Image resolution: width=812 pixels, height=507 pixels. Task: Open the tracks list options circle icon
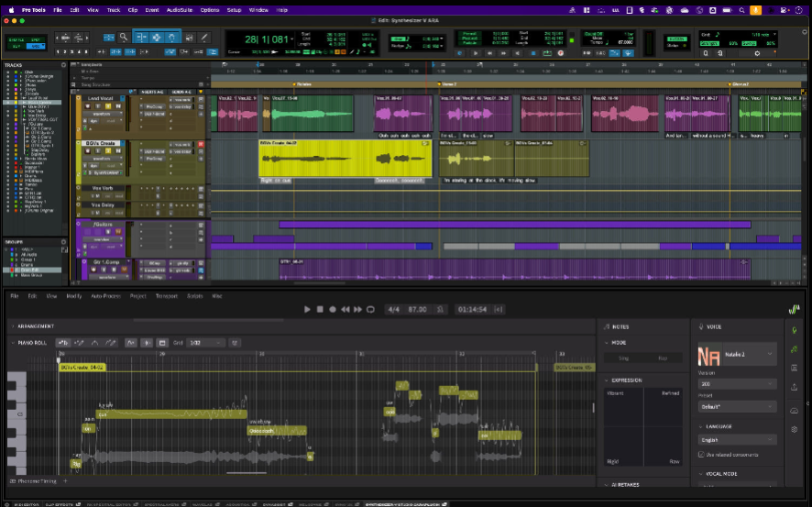[64, 65]
